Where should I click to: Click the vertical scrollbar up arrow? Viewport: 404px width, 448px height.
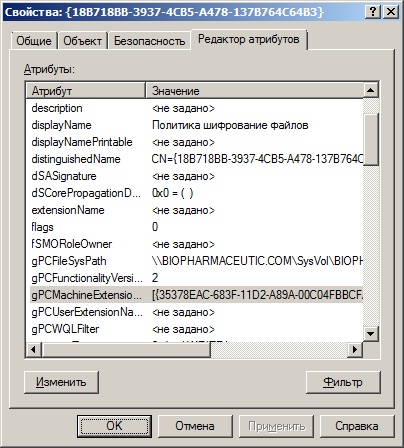point(371,90)
